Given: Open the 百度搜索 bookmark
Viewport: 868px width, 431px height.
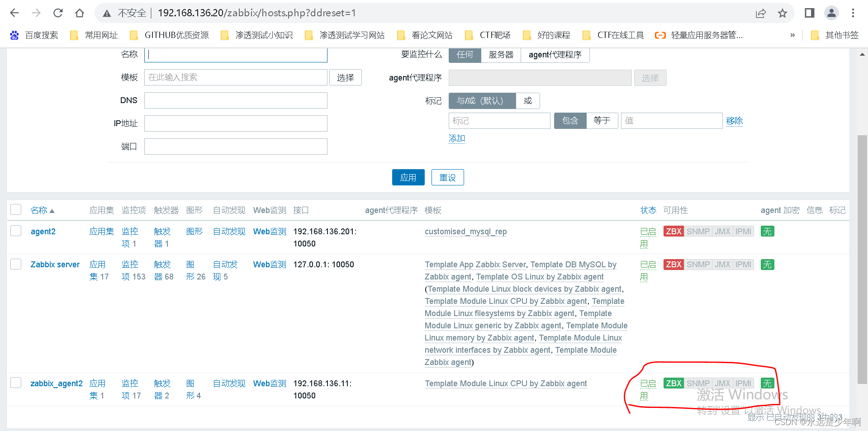Looking at the screenshot, I should click(34, 35).
